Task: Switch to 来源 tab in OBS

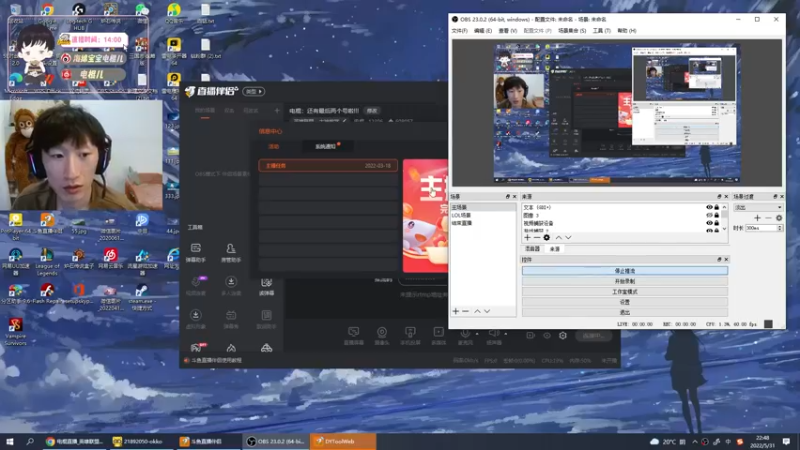Action: (x=555, y=249)
